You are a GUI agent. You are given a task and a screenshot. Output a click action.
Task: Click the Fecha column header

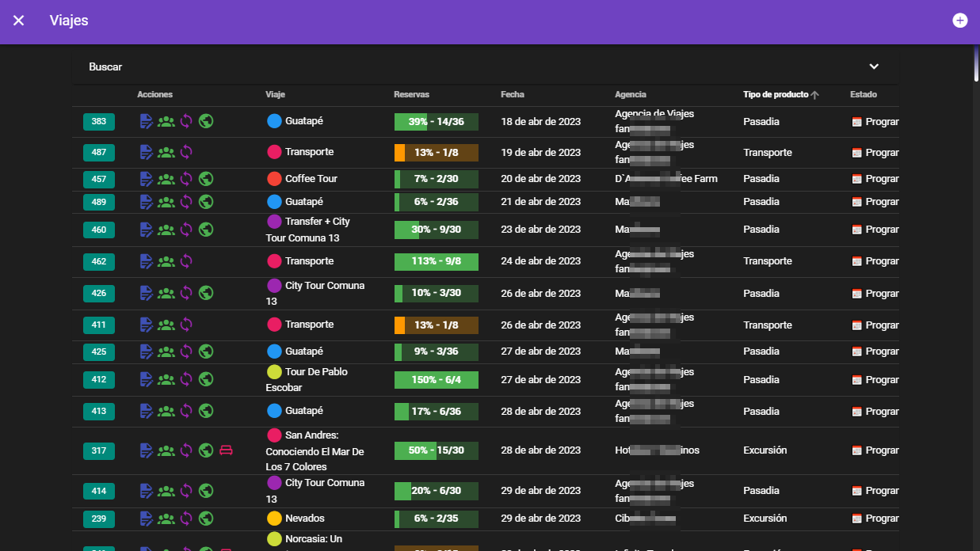click(513, 95)
